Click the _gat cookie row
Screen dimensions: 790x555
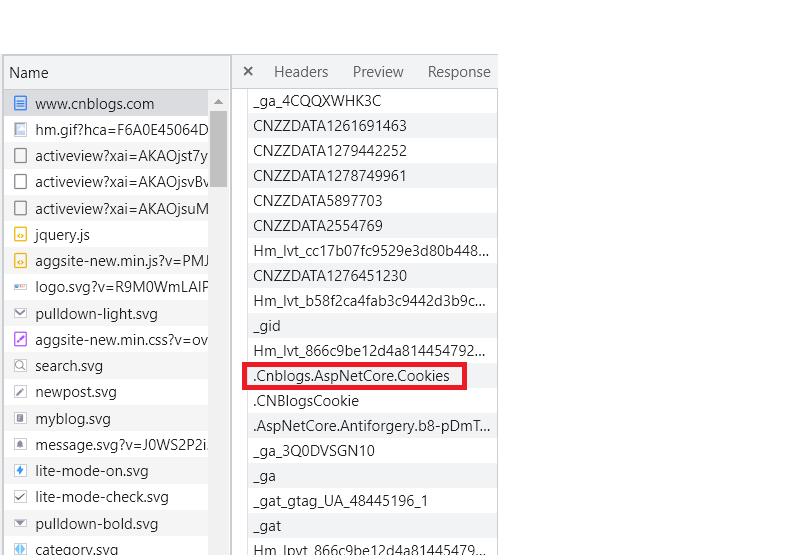pyautogui.click(x=372, y=526)
